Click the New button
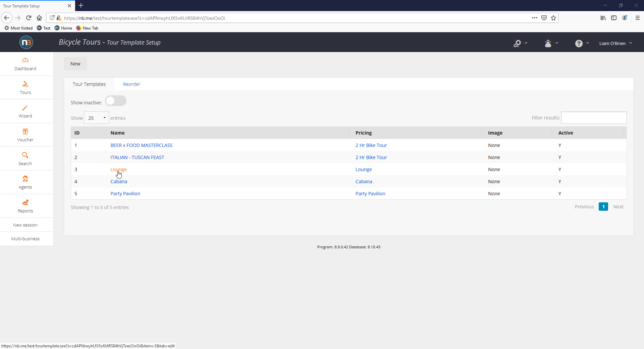Viewport: 644px width, 349px height. 75,64
